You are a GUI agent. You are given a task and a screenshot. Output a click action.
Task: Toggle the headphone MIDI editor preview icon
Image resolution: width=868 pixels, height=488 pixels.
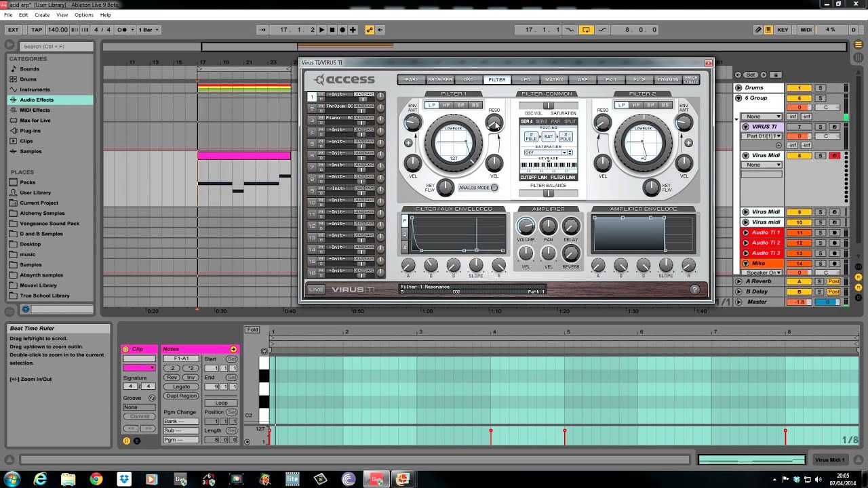click(265, 351)
